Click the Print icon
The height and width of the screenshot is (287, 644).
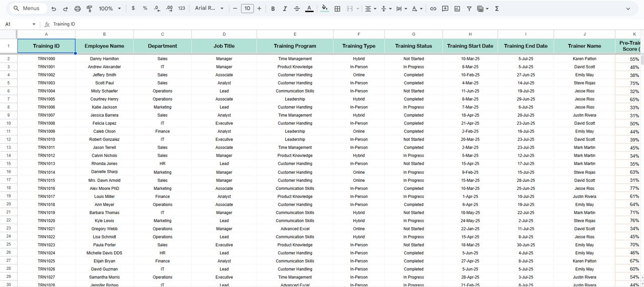pyautogui.click(x=77, y=9)
